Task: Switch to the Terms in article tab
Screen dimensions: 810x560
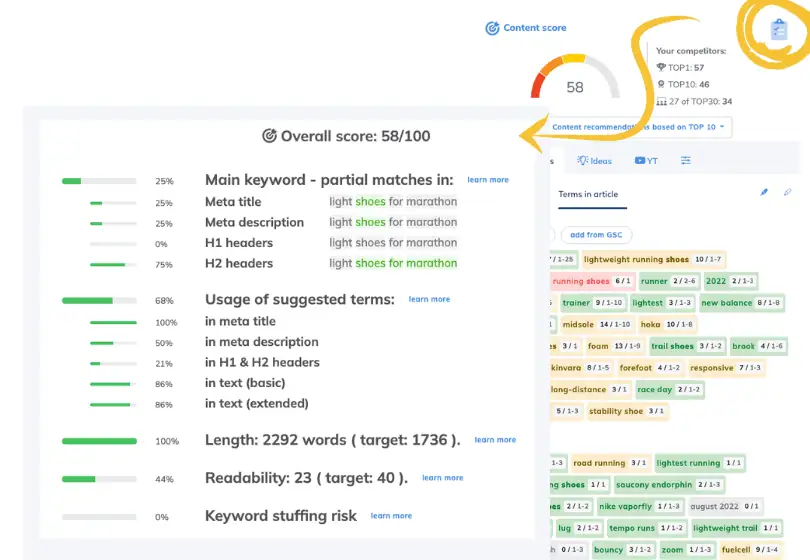Action: (x=588, y=194)
